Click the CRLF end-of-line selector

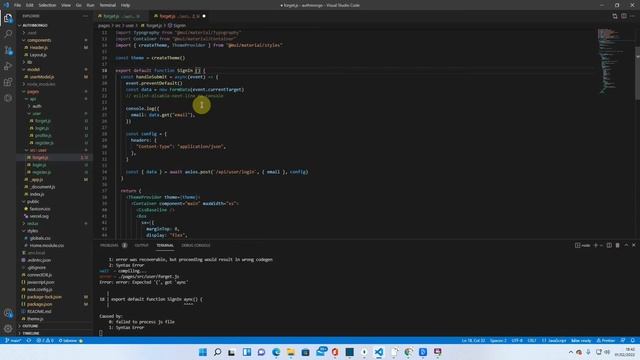pos(532,340)
